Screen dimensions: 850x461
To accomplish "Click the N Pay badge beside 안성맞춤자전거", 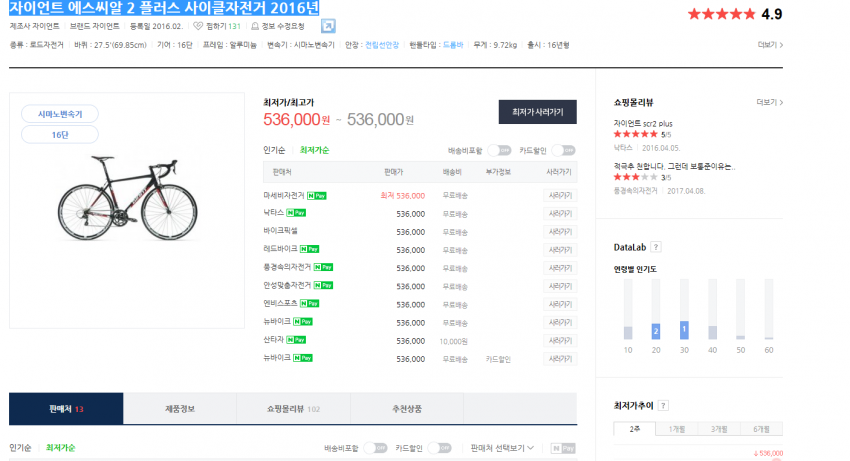I will coord(323,285).
